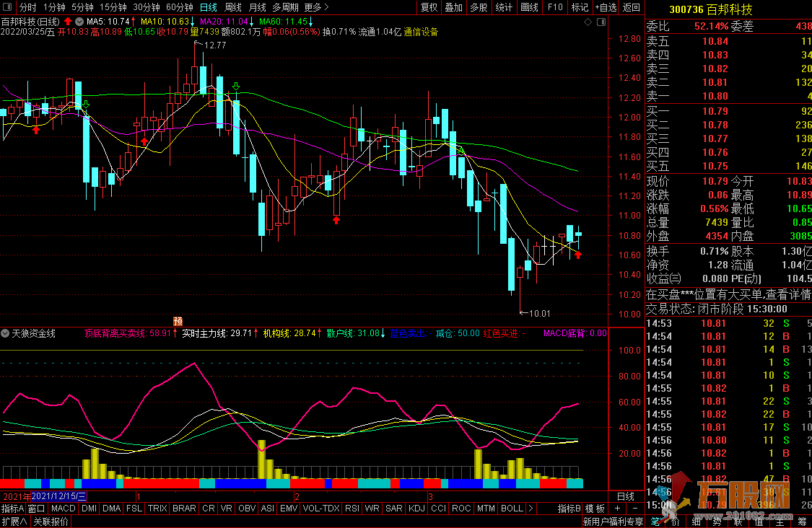Select the 指标B indicator group
Viewport: 812px width, 528px height.
tap(569, 509)
